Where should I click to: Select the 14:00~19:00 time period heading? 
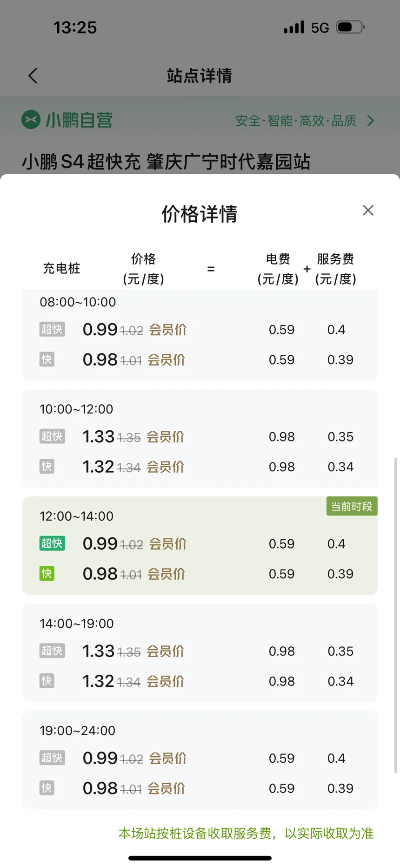[x=77, y=624]
